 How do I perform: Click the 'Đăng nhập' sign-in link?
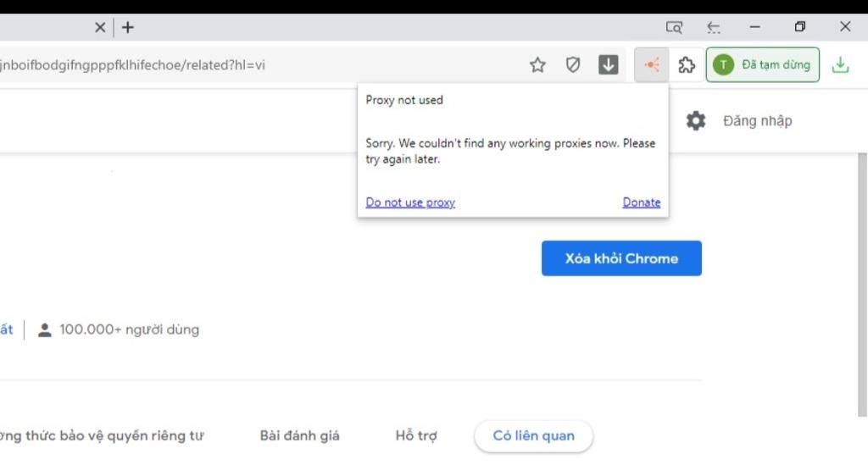click(x=757, y=120)
